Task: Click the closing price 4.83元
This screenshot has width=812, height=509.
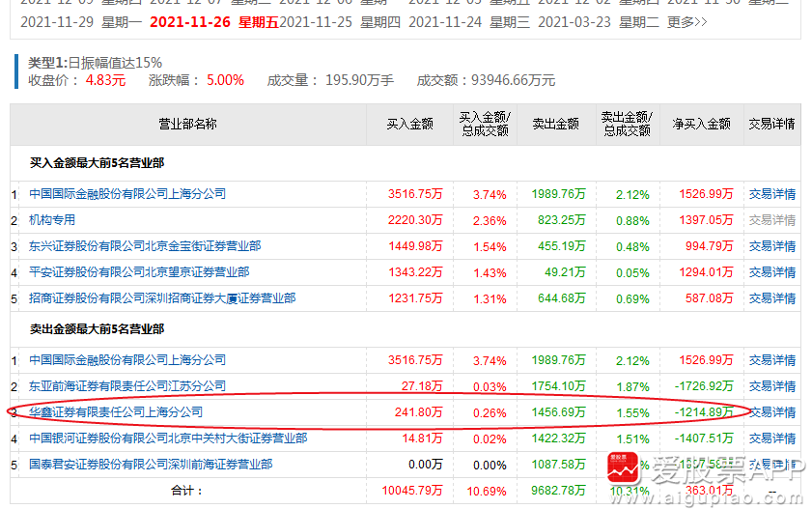Action: [x=105, y=80]
